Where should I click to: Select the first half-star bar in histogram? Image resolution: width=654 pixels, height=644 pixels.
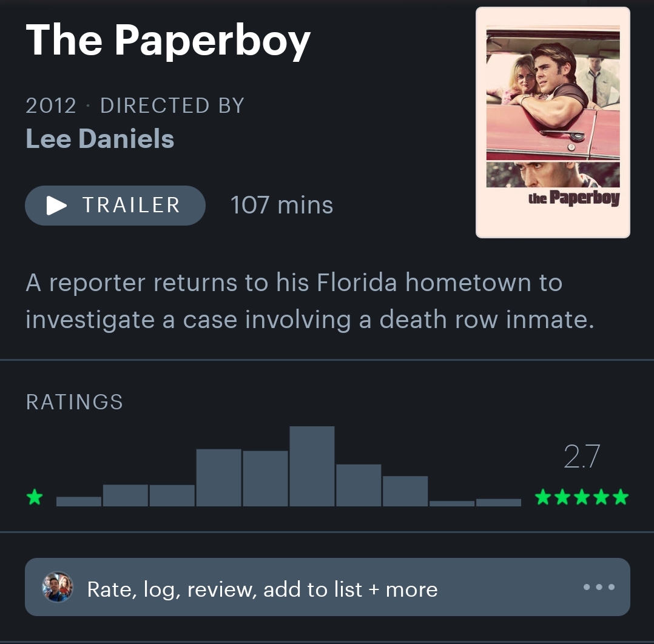(x=79, y=501)
